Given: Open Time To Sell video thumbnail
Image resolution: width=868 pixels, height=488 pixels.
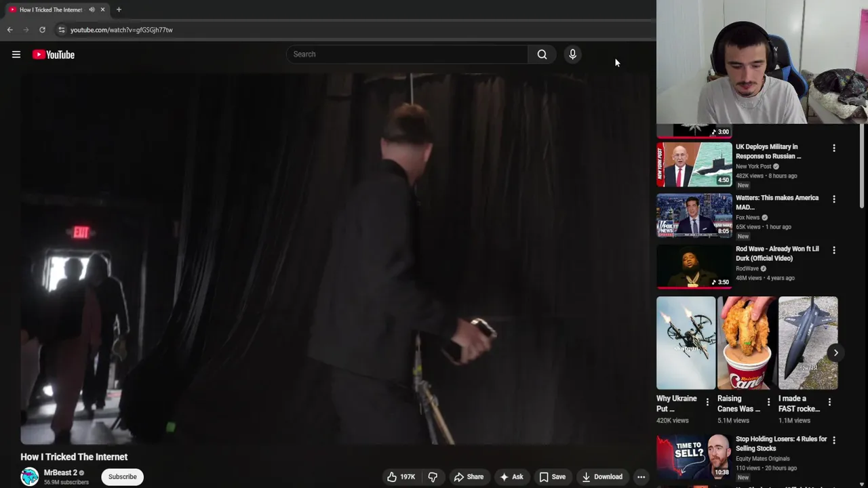Looking at the screenshot, I should point(694,457).
